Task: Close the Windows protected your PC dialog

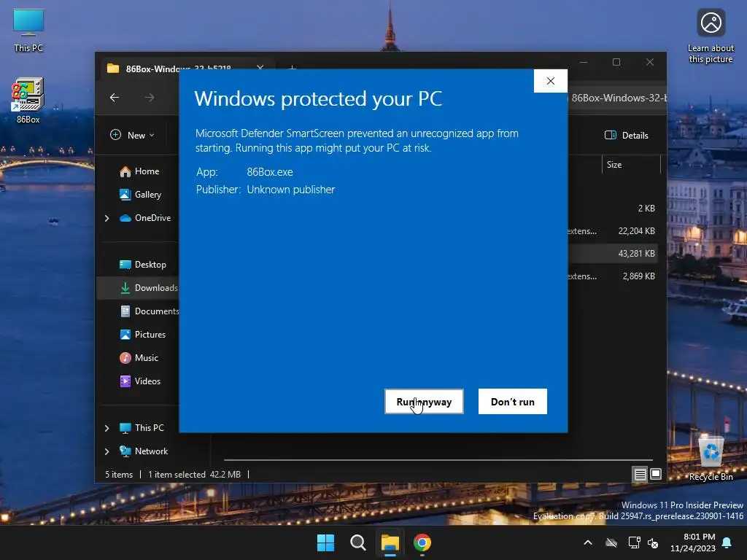Action: (551, 81)
